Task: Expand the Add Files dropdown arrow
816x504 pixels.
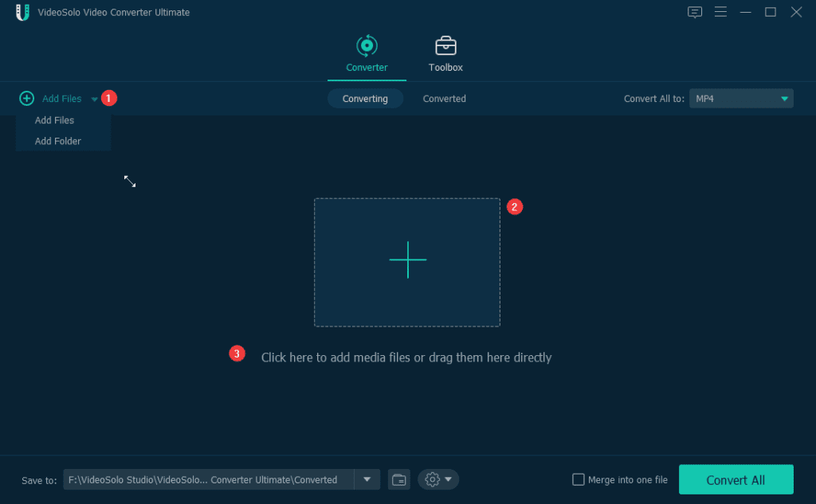Action: pyautogui.click(x=94, y=100)
